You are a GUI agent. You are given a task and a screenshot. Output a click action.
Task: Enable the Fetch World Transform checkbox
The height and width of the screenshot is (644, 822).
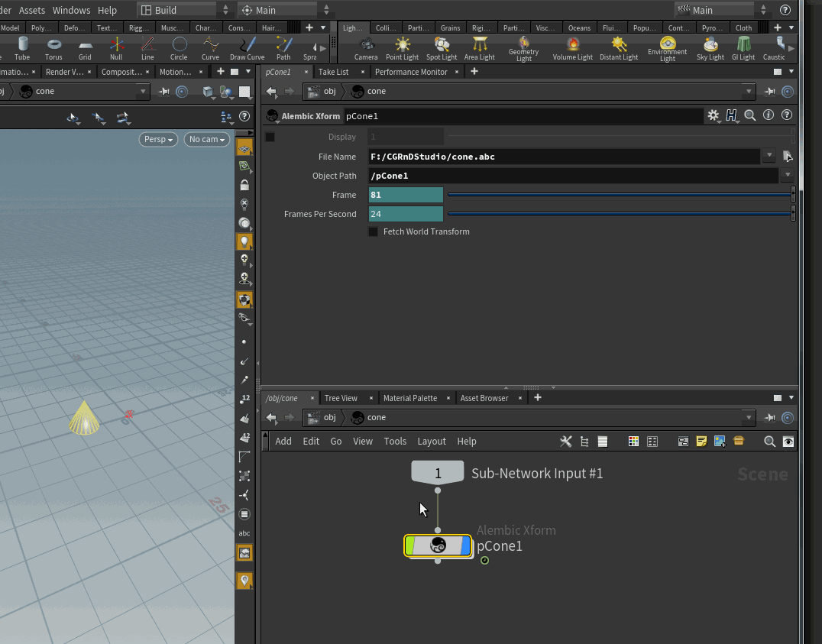coord(373,231)
